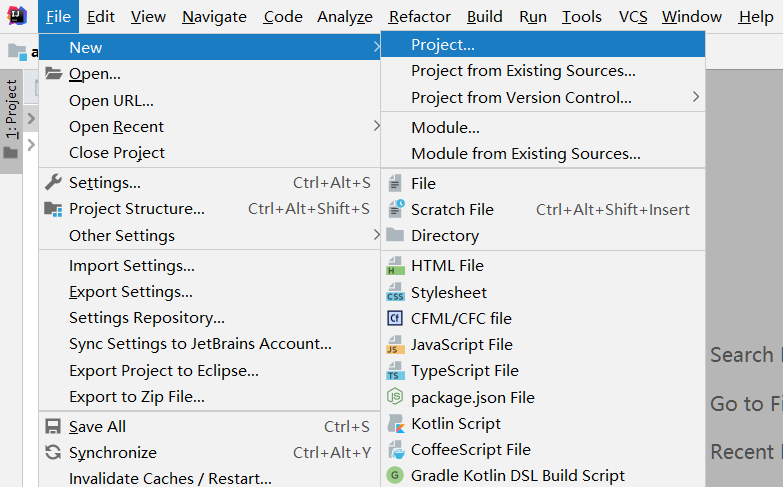783x487 pixels.
Task: Open the View menu
Action: [148, 17]
